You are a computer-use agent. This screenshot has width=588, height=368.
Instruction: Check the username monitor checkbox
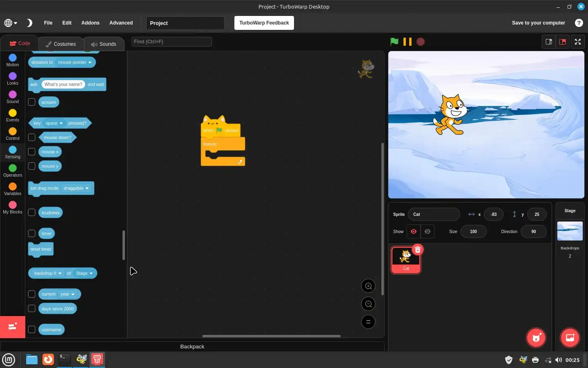[31, 329]
